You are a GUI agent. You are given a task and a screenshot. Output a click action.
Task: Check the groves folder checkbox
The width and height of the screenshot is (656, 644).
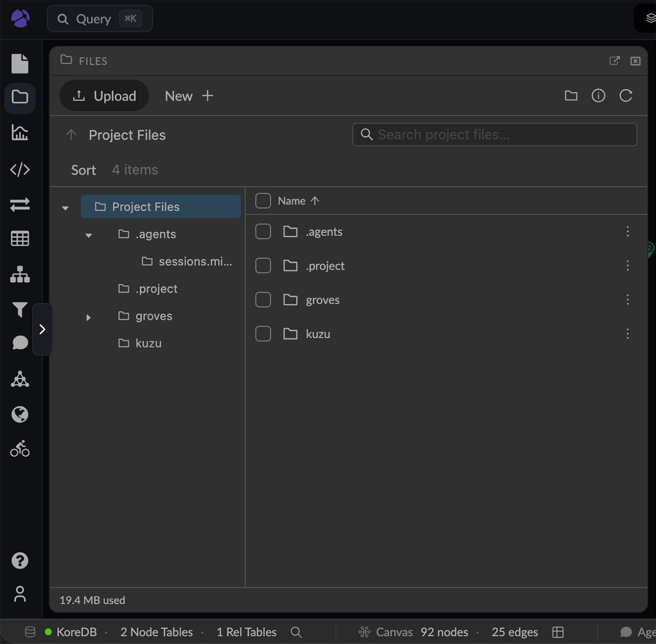point(263,300)
